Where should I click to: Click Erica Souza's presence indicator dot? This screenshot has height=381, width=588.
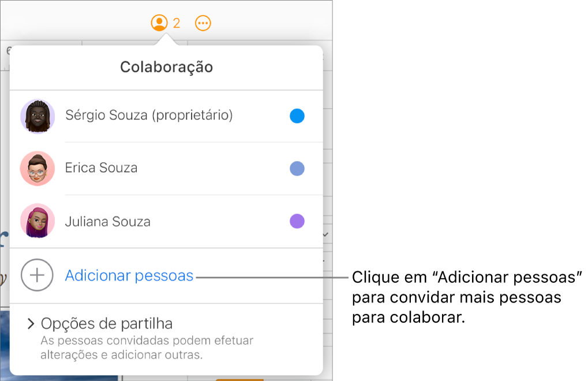pos(297,168)
